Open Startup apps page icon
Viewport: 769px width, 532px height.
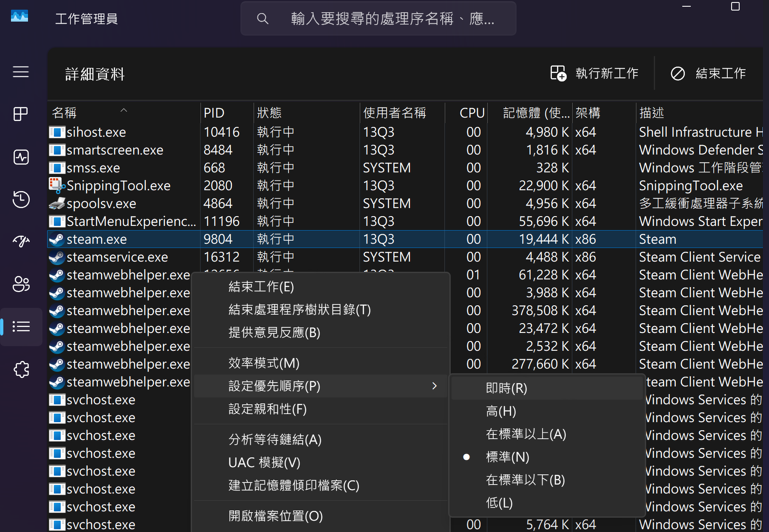[x=21, y=242]
